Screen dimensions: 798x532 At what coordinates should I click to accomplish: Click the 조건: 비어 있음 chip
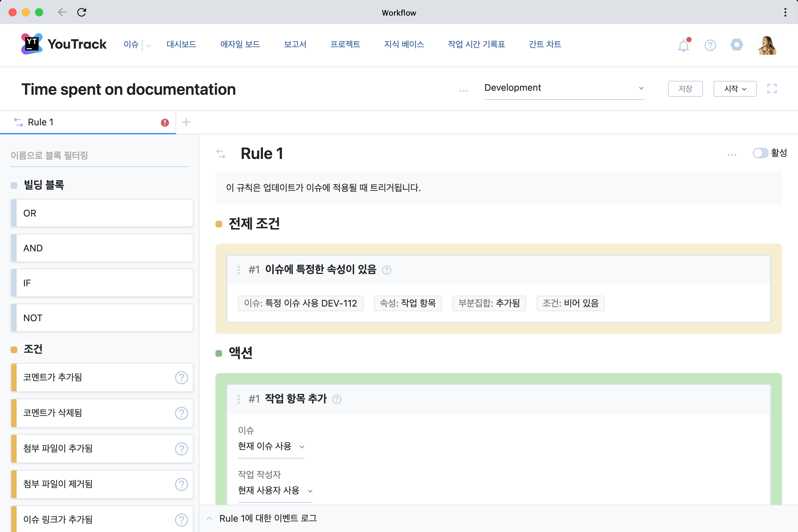[570, 303]
